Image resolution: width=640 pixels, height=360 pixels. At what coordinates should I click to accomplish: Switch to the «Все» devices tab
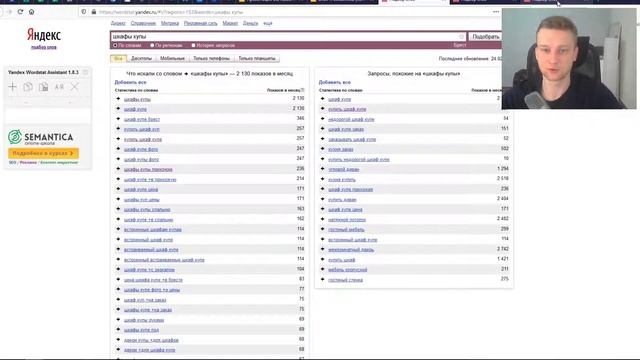coord(118,58)
